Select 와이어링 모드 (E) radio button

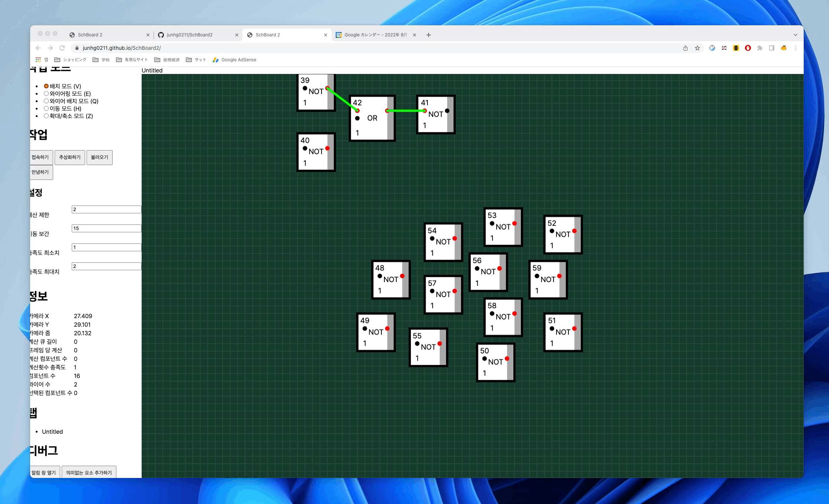46,94
